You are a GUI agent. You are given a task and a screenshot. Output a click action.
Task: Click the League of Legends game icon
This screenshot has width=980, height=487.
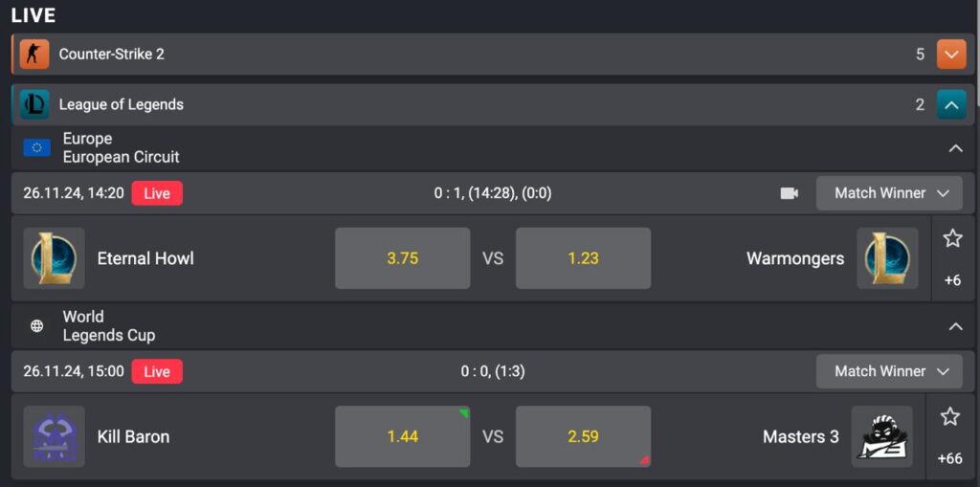click(x=34, y=104)
